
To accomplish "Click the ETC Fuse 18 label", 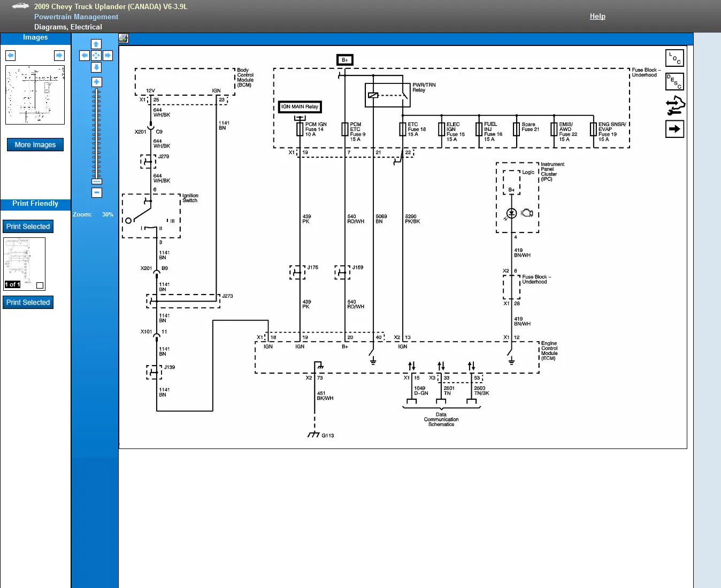I will [x=417, y=129].
